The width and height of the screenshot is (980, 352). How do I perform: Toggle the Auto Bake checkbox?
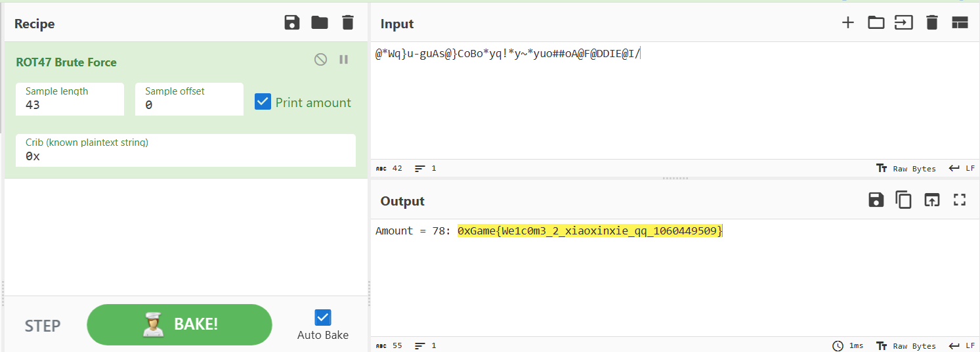(x=322, y=318)
